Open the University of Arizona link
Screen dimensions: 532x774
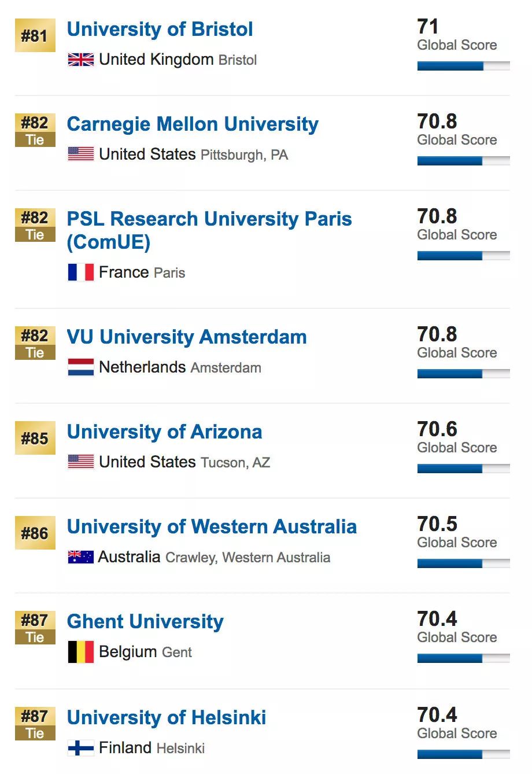click(x=165, y=432)
